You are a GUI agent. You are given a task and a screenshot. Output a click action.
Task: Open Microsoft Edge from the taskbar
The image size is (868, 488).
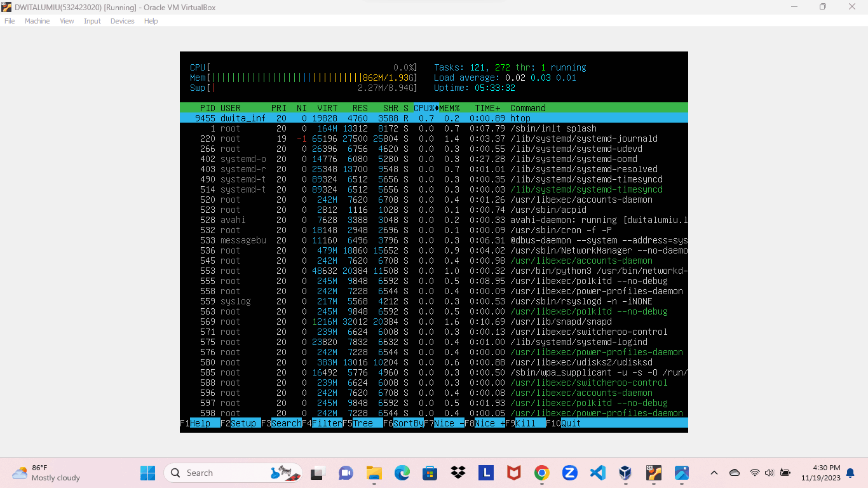tap(402, 473)
